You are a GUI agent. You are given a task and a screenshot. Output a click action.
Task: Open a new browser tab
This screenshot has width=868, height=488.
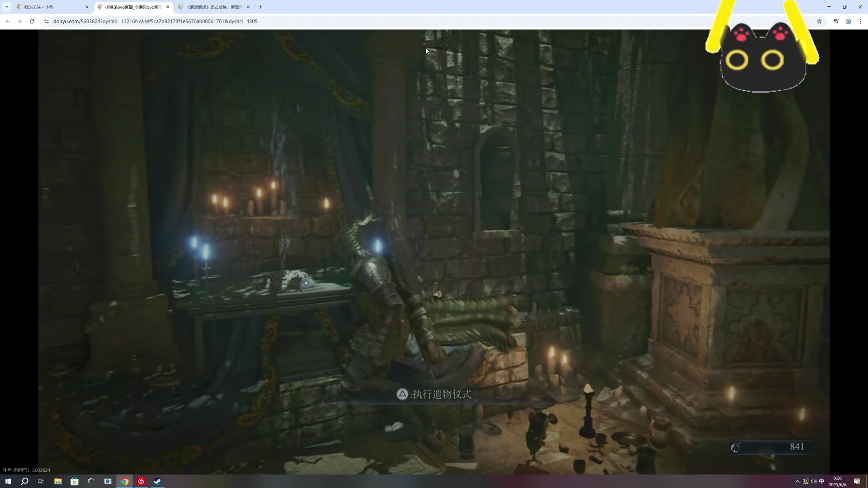pyautogui.click(x=260, y=7)
